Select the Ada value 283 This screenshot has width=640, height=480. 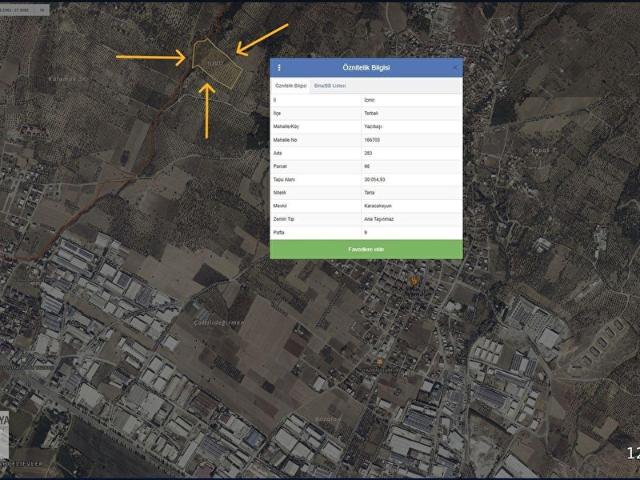coord(368,153)
